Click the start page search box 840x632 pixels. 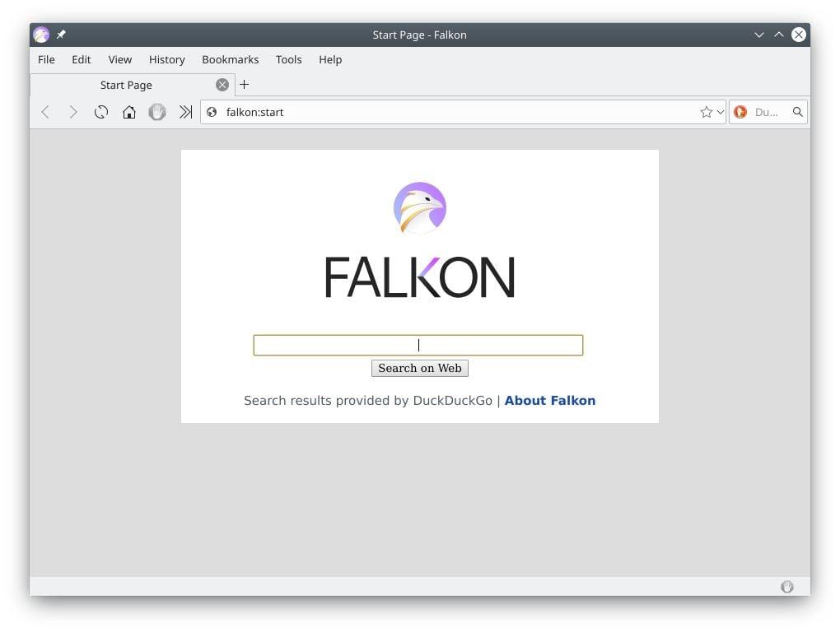[418, 345]
